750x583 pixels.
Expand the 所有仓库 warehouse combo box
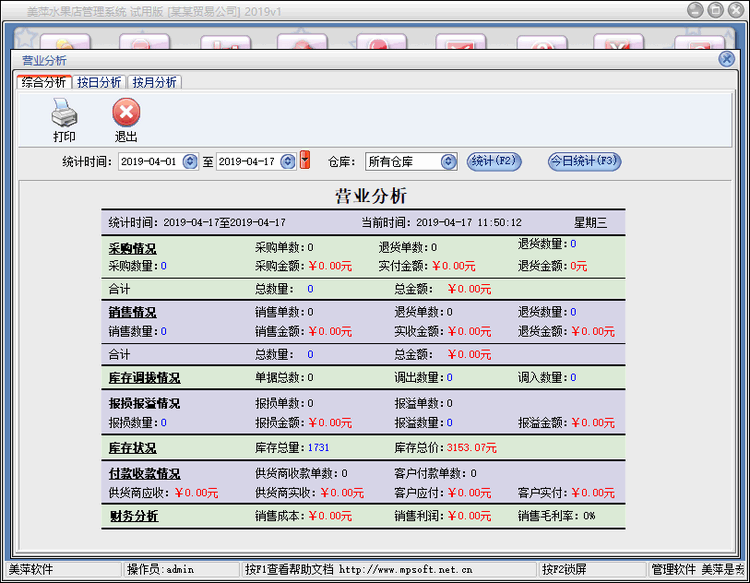tap(448, 162)
